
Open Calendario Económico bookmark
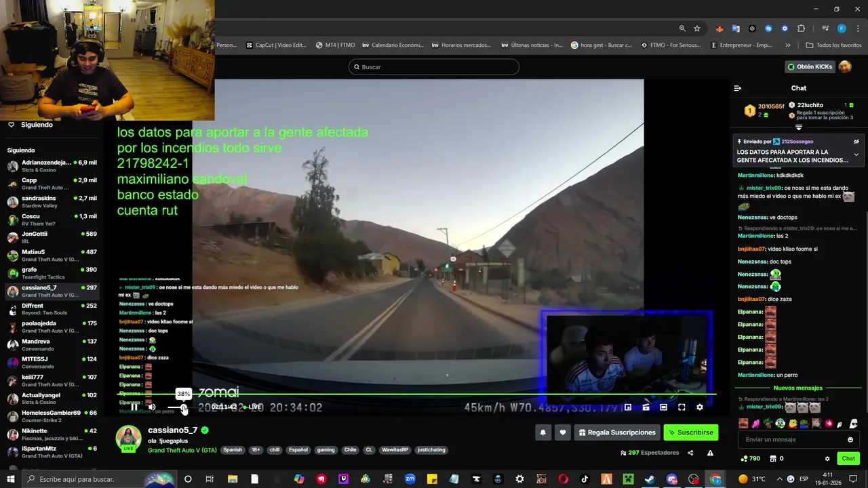coord(393,45)
